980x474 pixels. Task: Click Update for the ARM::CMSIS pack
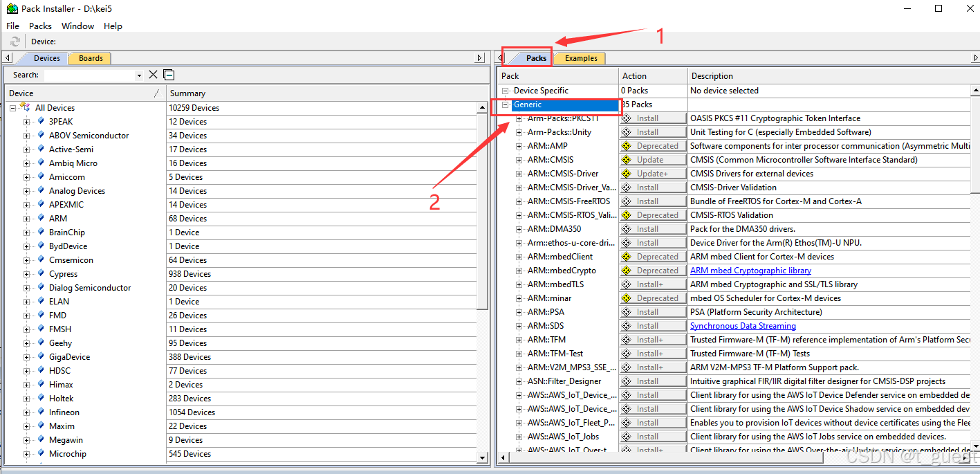[653, 160]
